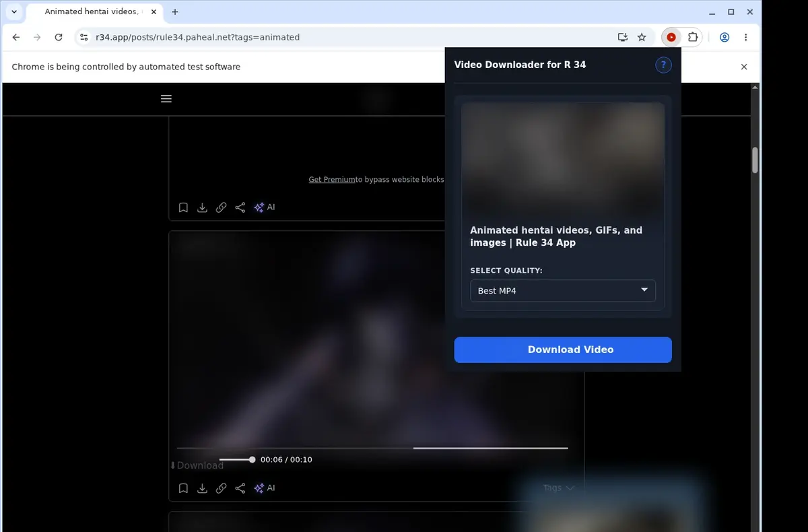This screenshot has width=808, height=532.
Task: Adjust the video volume slider
Action: 236,460
